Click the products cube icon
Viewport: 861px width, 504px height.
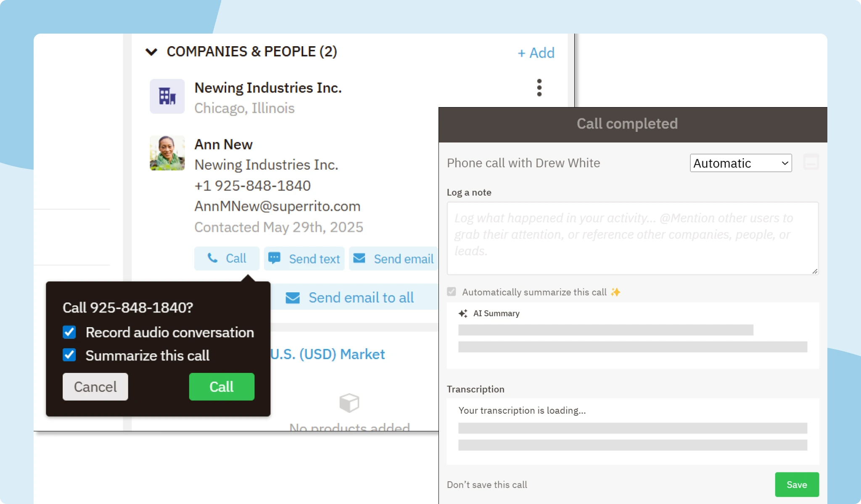point(349,403)
